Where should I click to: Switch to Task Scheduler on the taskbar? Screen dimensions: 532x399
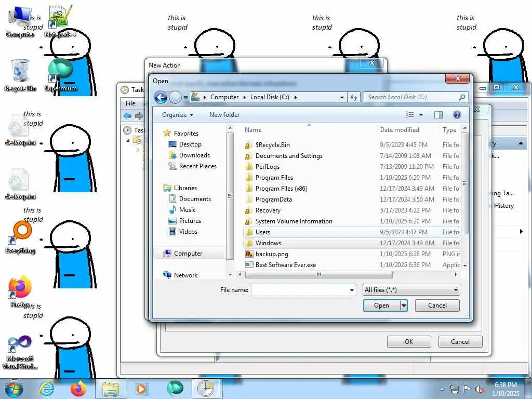206,389
